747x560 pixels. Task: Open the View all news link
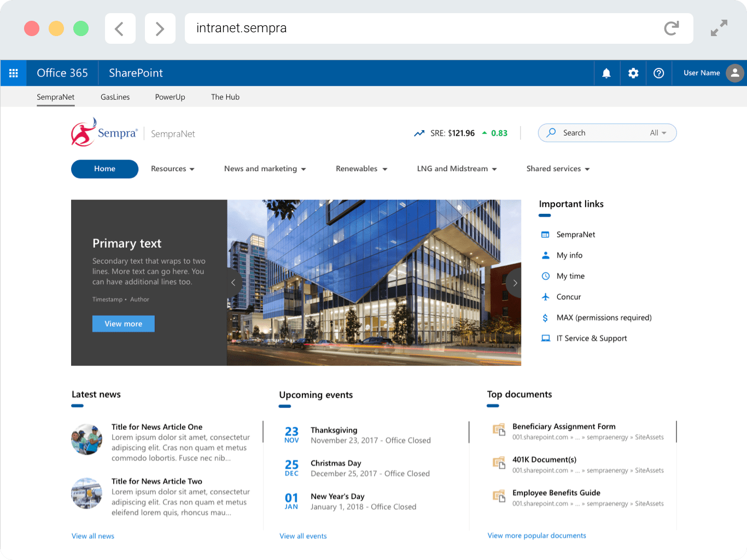coord(93,536)
